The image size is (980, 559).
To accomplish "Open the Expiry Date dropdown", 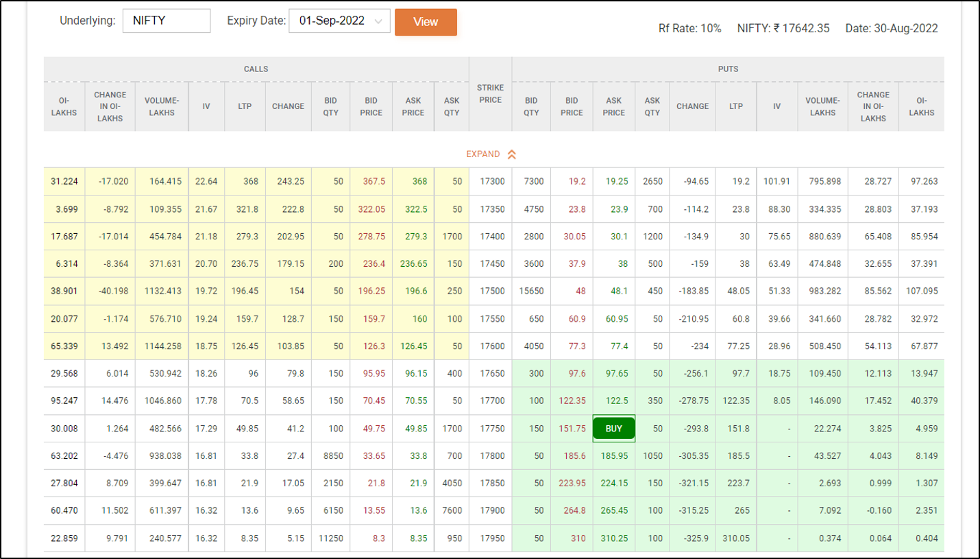I will [x=340, y=21].
